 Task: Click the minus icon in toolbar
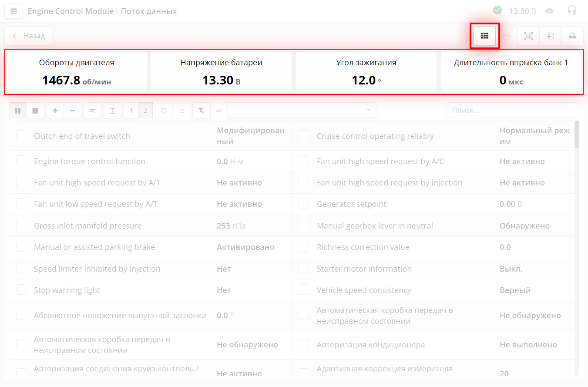coord(73,111)
